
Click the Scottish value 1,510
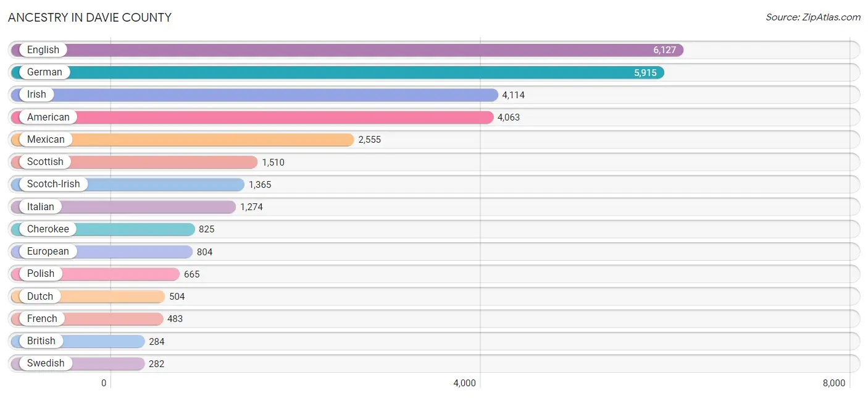pos(273,162)
